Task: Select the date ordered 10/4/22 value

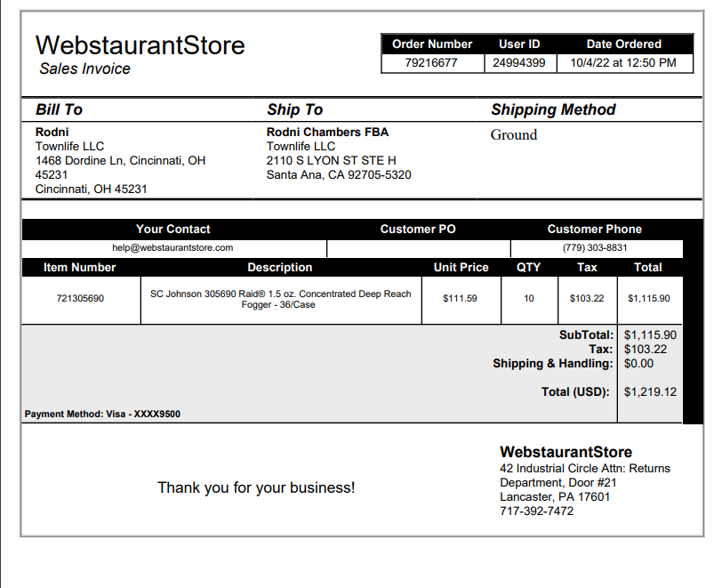Action: (623, 63)
